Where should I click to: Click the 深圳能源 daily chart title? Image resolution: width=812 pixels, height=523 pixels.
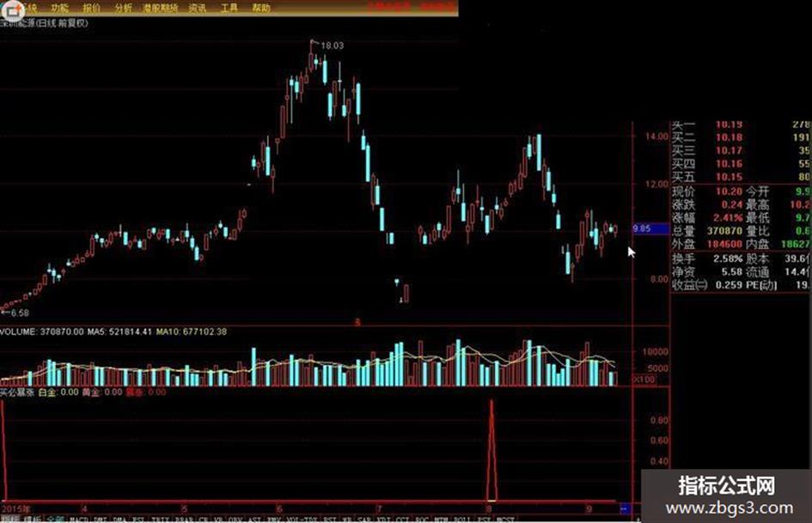click(45, 23)
